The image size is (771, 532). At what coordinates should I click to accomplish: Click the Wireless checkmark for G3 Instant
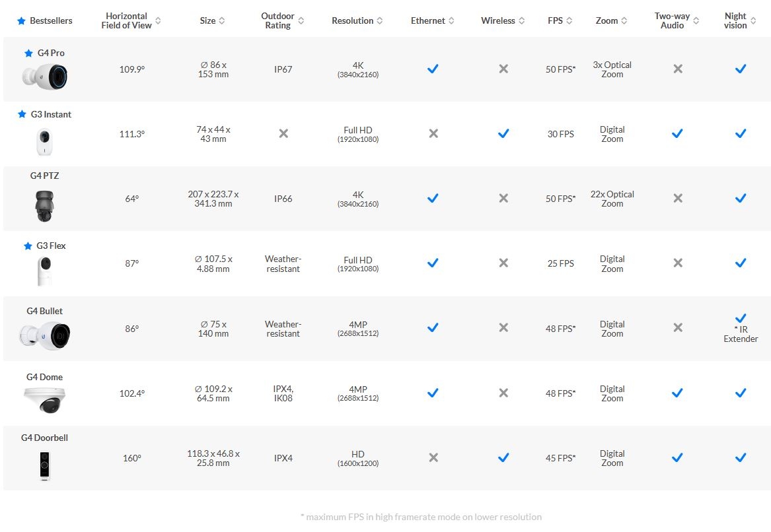click(x=503, y=133)
